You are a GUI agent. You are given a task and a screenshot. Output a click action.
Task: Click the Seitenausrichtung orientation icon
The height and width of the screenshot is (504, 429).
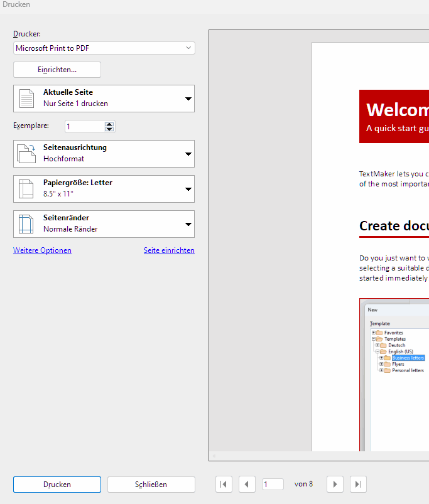tap(26, 154)
